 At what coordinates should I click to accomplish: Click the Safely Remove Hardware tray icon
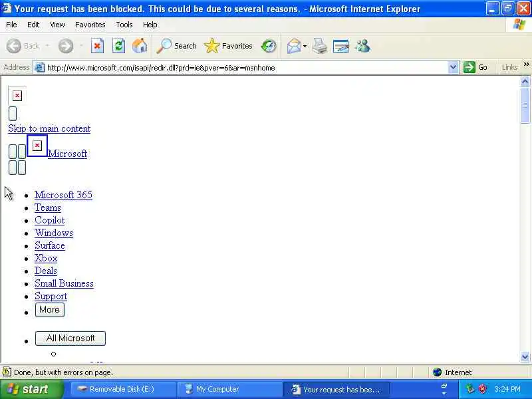(470, 389)
